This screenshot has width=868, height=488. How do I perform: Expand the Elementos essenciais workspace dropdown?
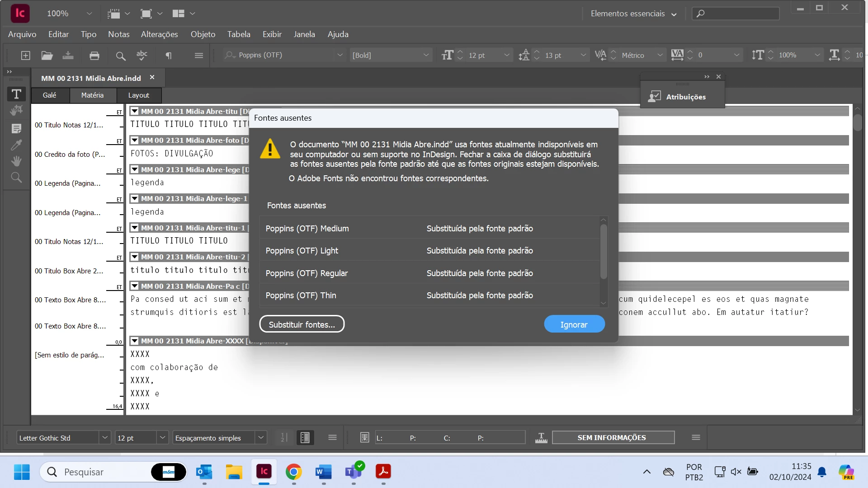click(x=674, y=14)
